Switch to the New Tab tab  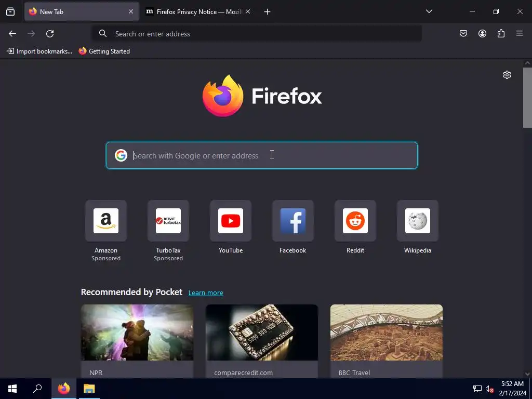coord(82,12)
